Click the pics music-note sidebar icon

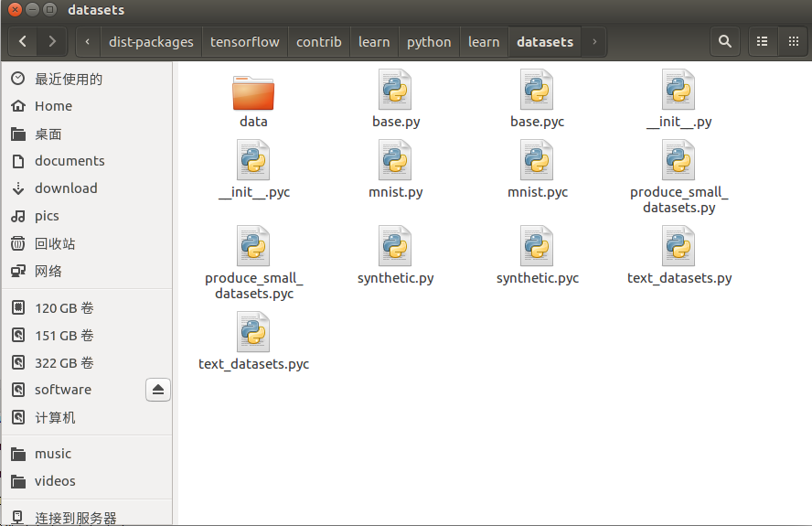coord(18,216)
